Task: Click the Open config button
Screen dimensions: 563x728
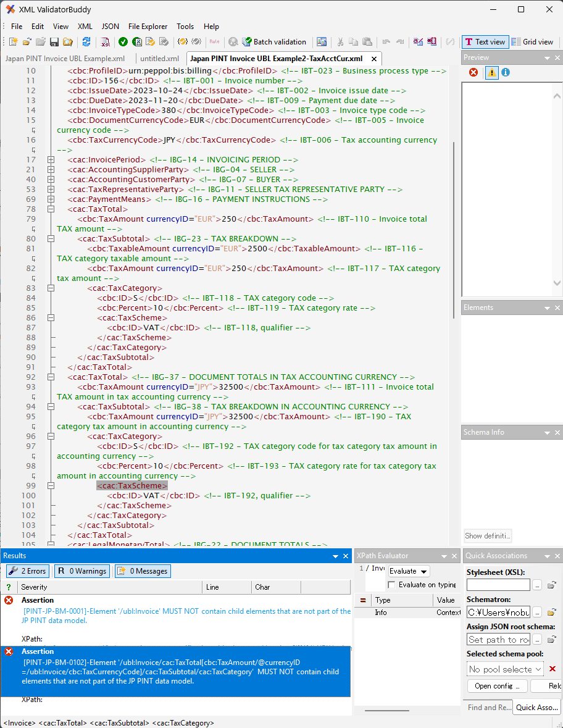Action: 497,686
